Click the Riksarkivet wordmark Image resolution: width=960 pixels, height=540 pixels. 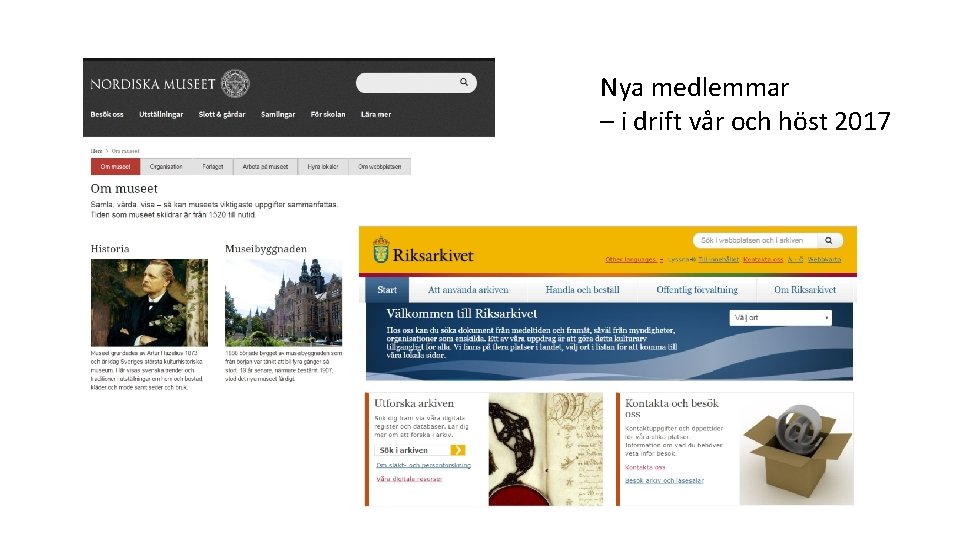pos(433,255)
